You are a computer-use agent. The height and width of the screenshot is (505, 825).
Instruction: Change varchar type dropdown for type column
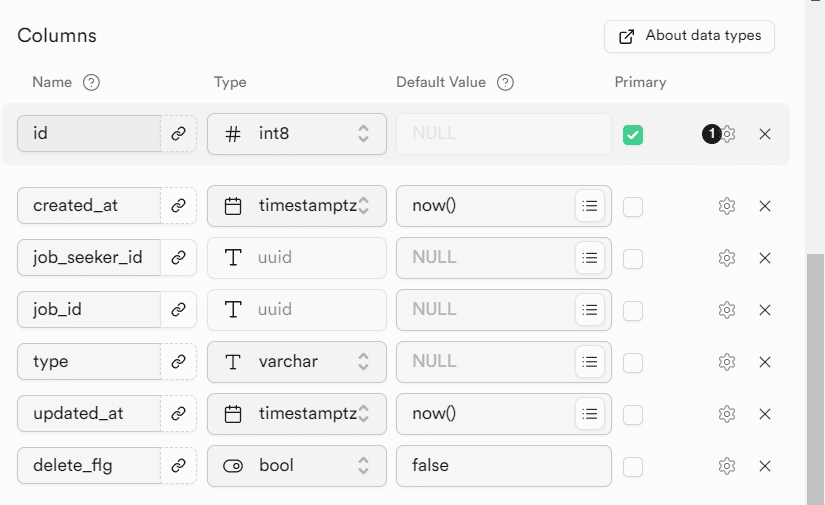(297, 362)
